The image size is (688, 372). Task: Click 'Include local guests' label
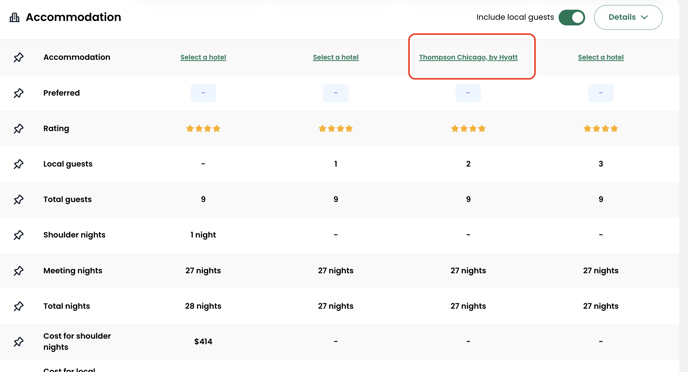pos(515,18)
